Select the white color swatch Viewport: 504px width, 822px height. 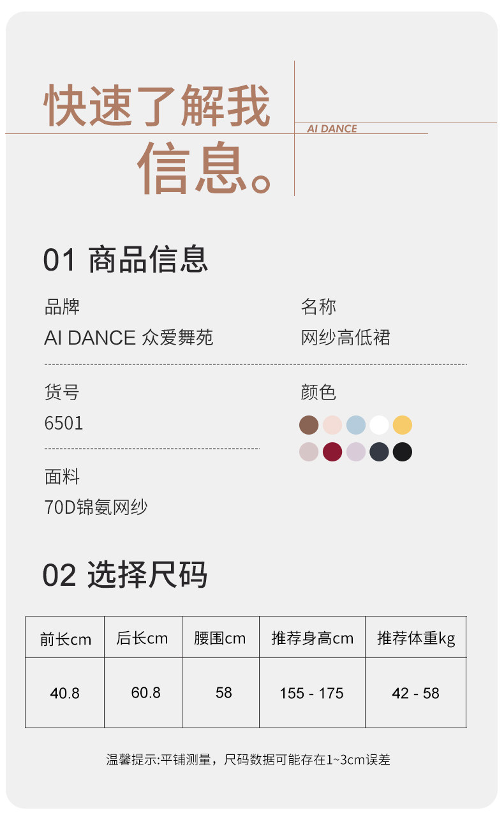pyautogui.click(x=379, y=425)
